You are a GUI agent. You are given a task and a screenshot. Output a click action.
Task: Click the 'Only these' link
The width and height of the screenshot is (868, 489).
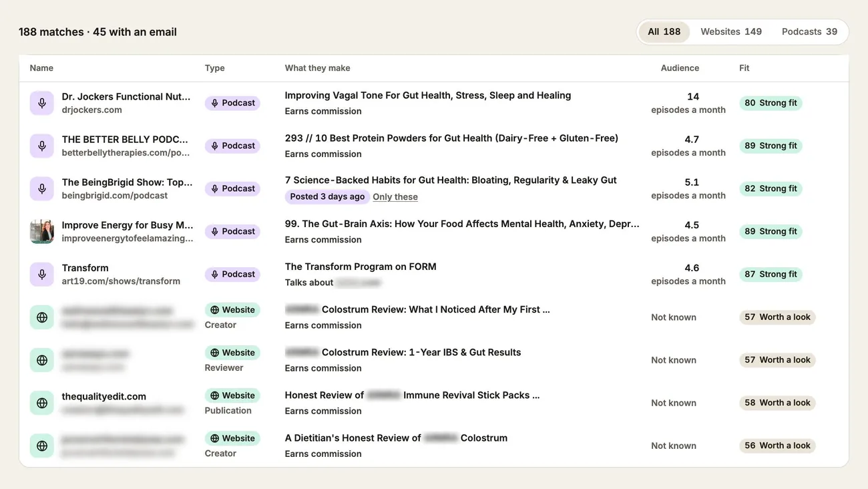tap(395, 197)
